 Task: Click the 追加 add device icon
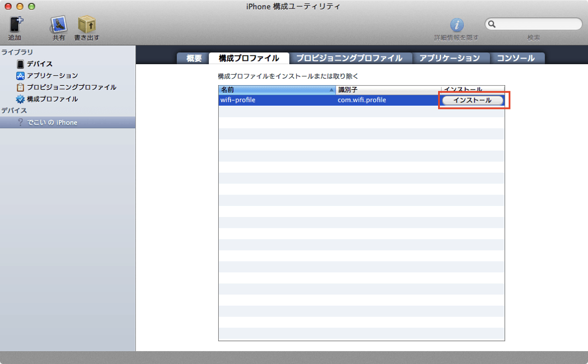(15, 24)
